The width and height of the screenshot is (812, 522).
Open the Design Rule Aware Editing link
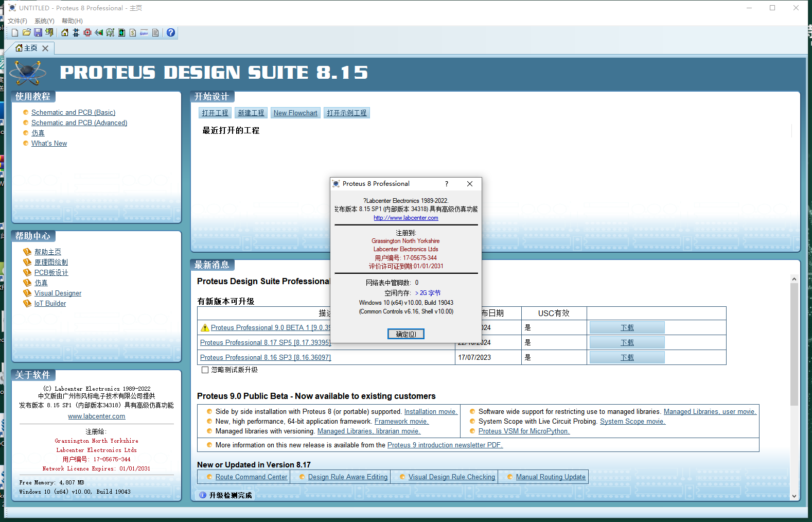click(348, 477)
